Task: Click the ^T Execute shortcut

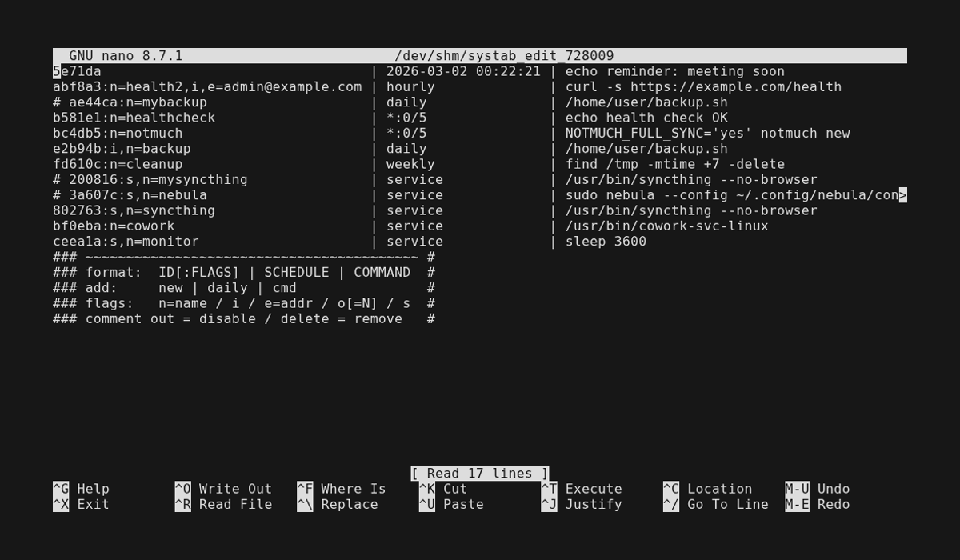Action: 582,489
